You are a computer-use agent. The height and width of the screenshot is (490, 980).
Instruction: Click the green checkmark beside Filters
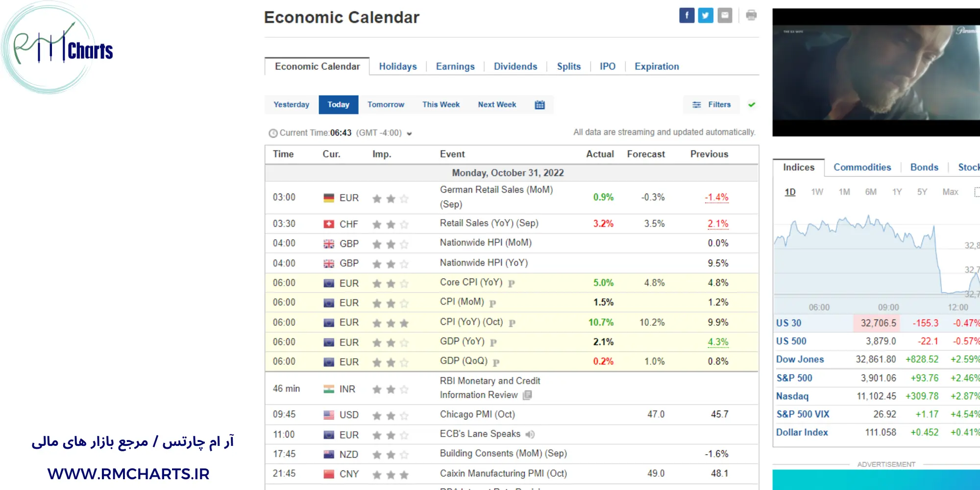752,104
